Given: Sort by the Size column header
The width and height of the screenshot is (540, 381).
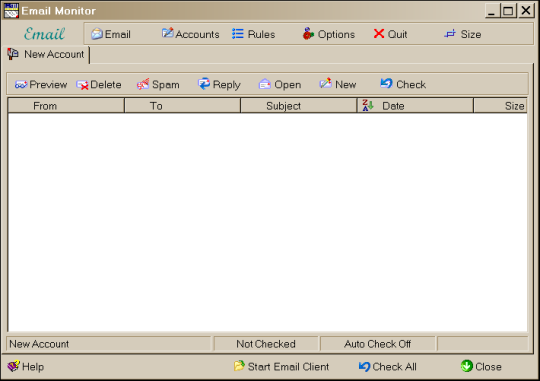Looking at the screenshot, I should (500, 106).
